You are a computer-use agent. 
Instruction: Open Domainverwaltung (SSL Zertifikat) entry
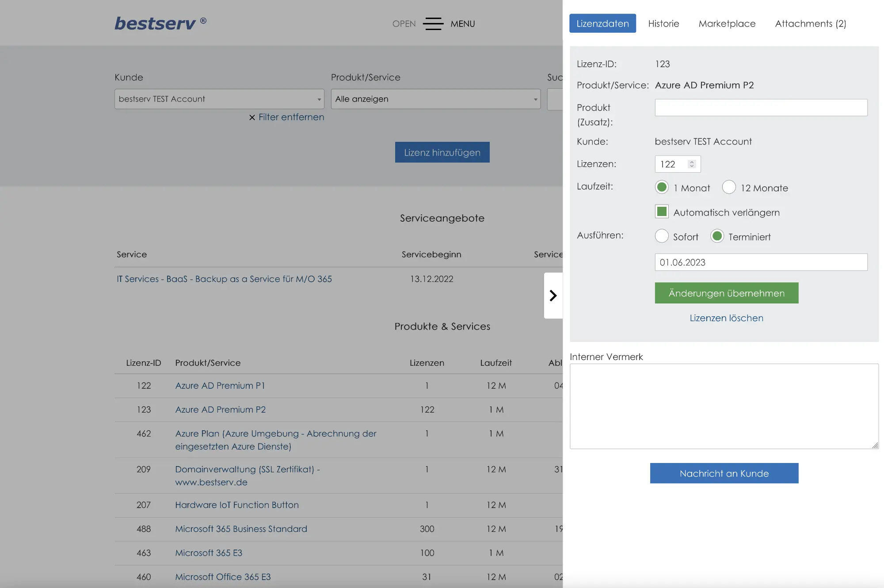[x=248, y=476]
